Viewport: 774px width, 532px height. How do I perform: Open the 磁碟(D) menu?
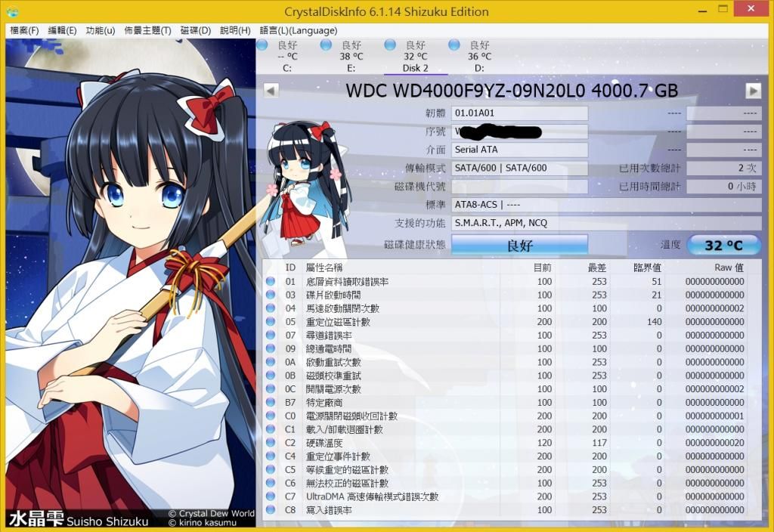[196, 30]
